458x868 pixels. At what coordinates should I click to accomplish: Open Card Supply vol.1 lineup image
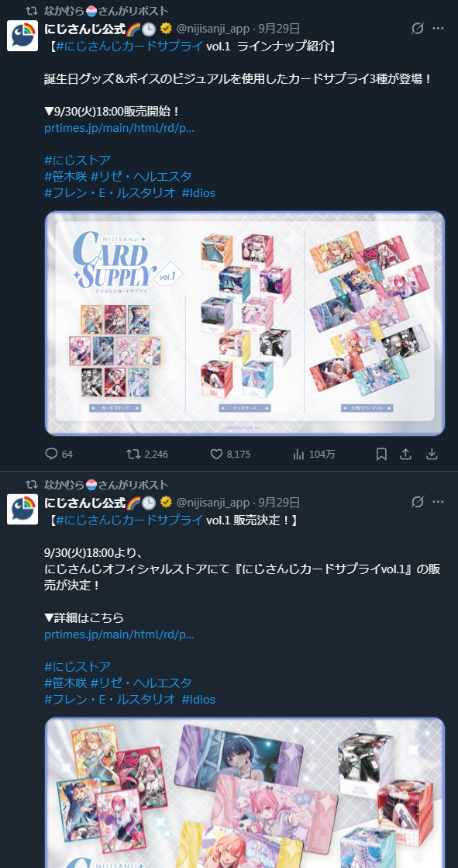tap(244, 323)
